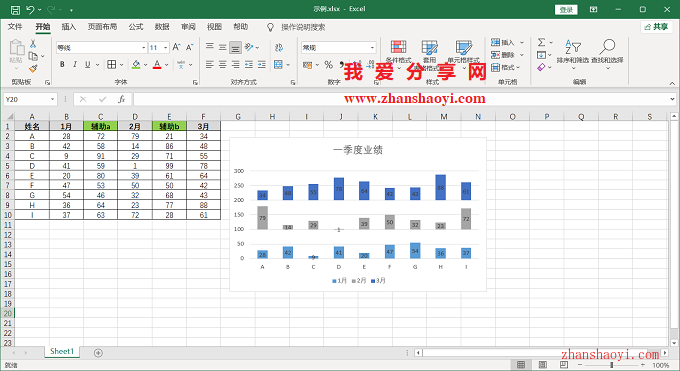Click the Copy icon
680x371 pixels.
[33, 56]
